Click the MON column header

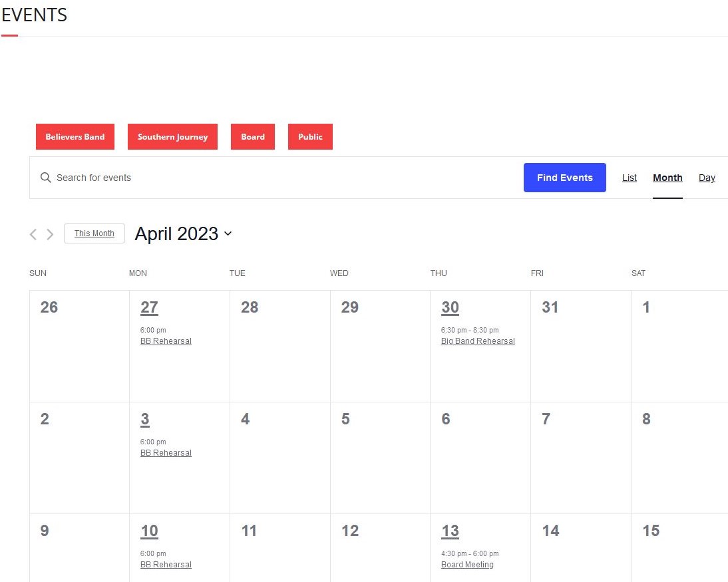click(x=138, y=273)
